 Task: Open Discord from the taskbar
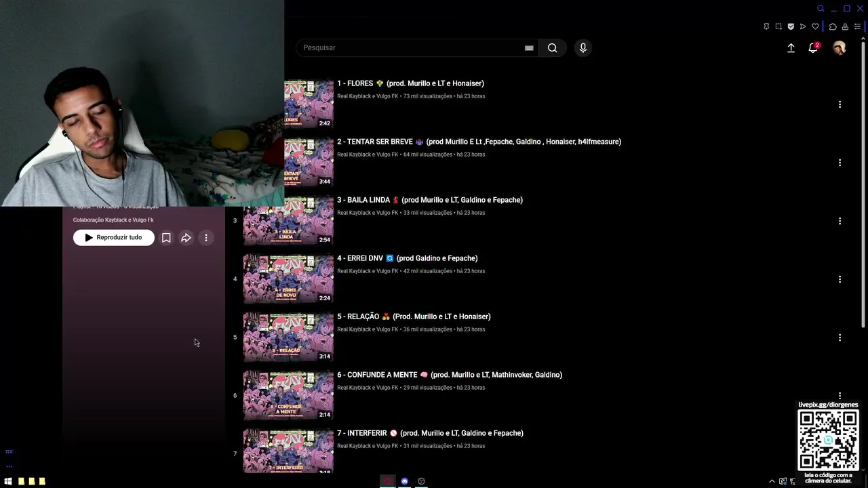click(404, 481)
